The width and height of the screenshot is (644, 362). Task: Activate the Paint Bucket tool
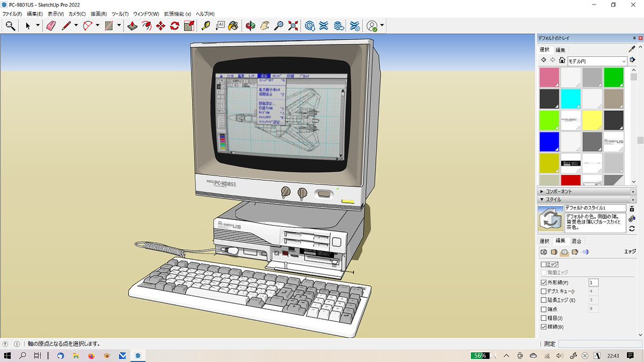pyautogui.click(x=233, y=25)
